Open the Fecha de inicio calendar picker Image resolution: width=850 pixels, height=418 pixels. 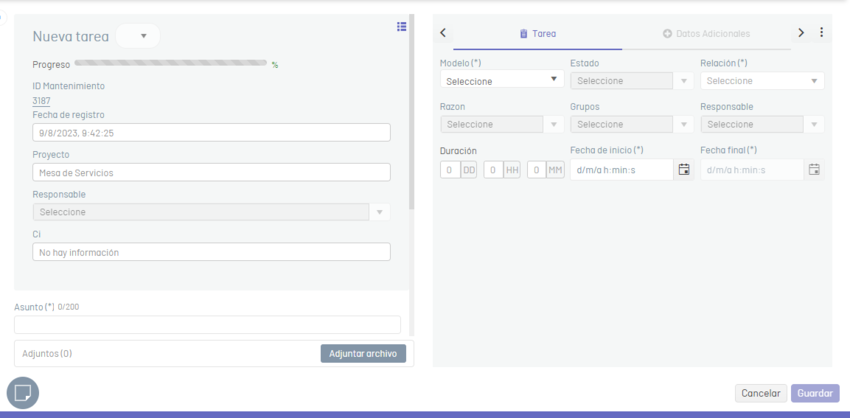pos(684,170)
